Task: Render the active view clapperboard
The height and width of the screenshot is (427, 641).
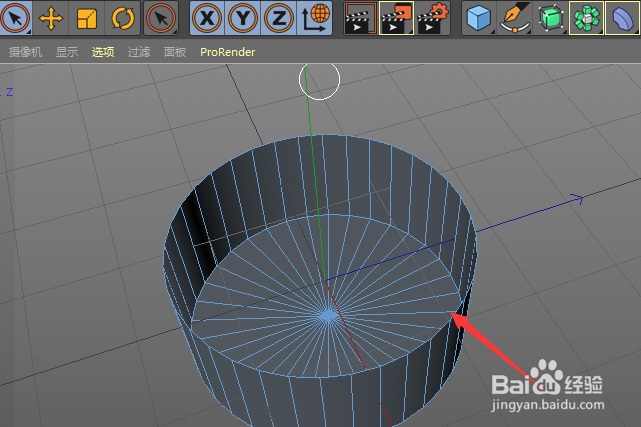Action: tap(361, 18)
